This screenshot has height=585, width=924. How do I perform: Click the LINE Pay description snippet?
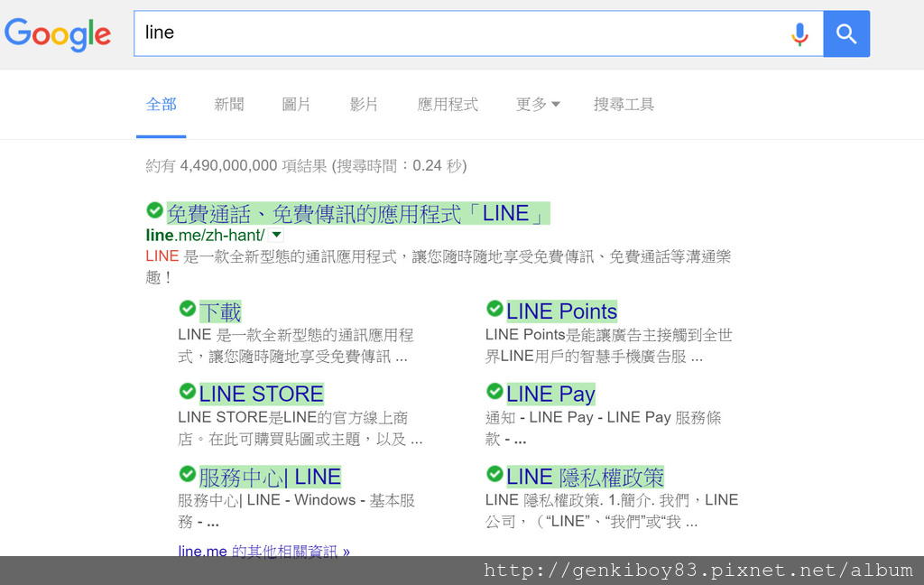coord(603,428)
